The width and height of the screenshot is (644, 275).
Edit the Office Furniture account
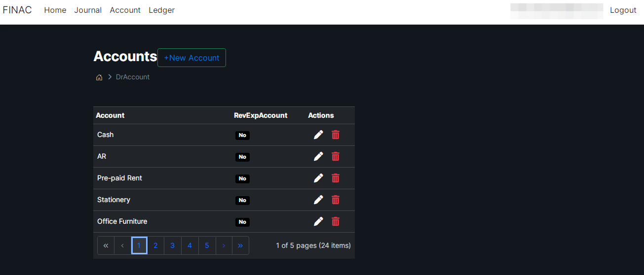318,221
